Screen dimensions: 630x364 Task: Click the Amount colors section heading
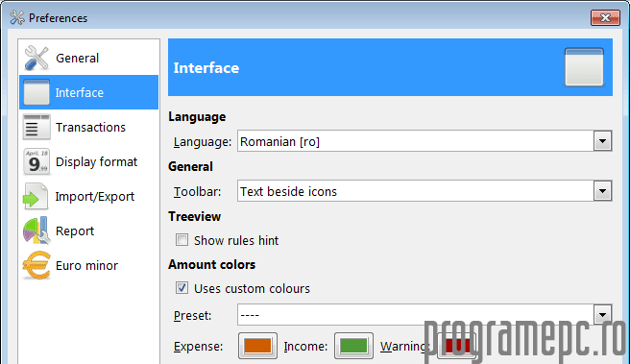tap(211, 264)
